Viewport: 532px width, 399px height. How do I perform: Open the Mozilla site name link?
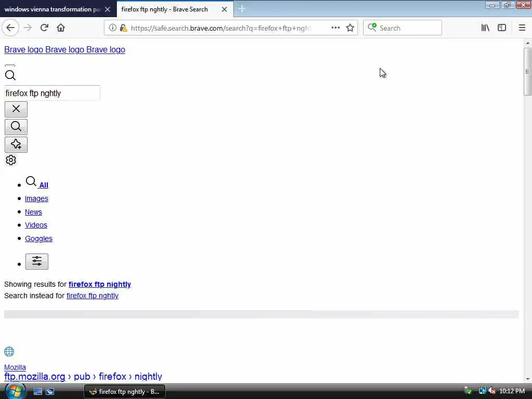[15, 367]
